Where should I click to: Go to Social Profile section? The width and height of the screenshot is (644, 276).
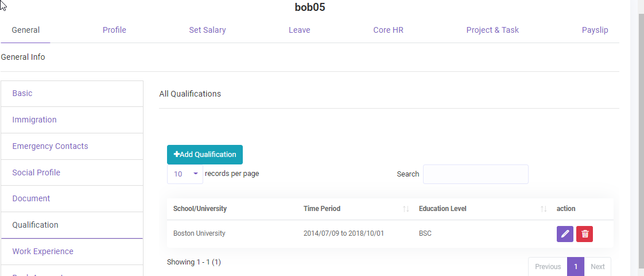(x=36, y=172)
